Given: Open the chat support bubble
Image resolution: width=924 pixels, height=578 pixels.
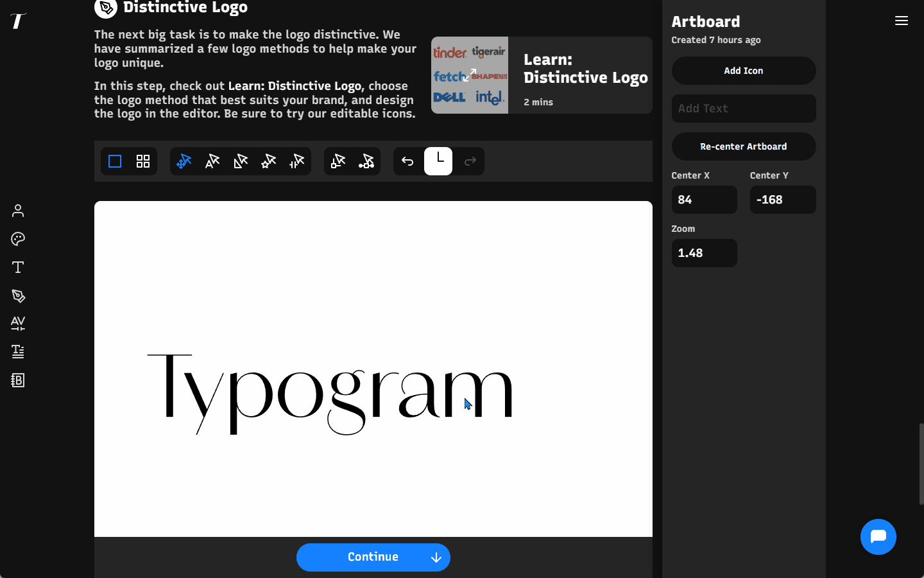Looking at the screenshot, I should pyautogui.click(x=878, y=537).
